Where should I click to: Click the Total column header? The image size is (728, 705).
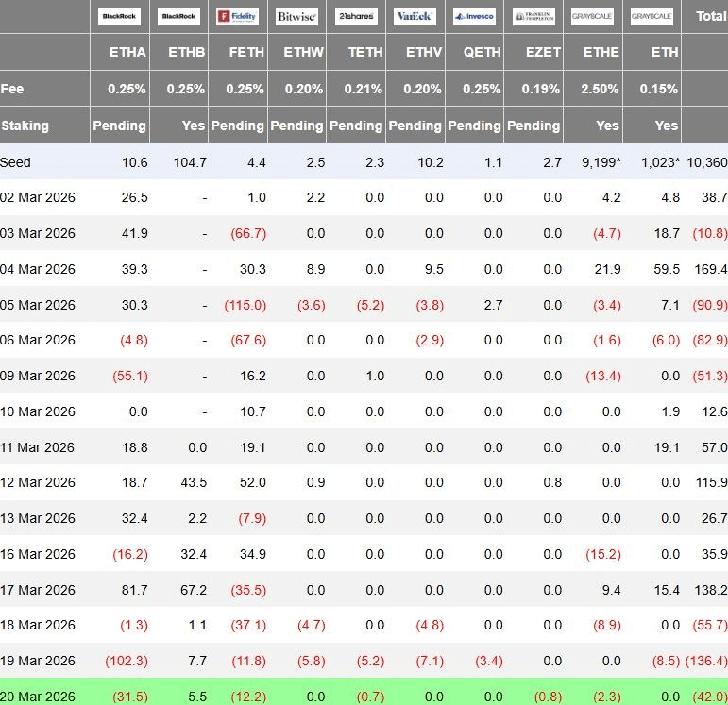[x=710, y=16]
